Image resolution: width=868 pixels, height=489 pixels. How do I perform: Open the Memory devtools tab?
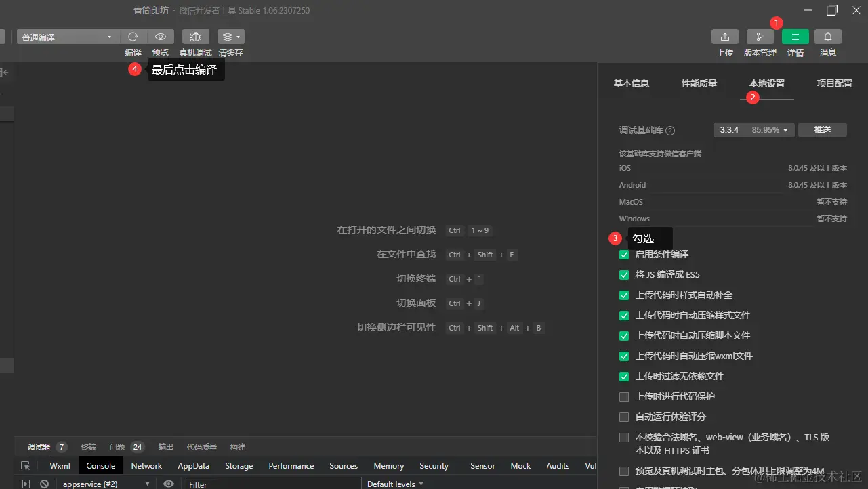(x=389, y=466)
